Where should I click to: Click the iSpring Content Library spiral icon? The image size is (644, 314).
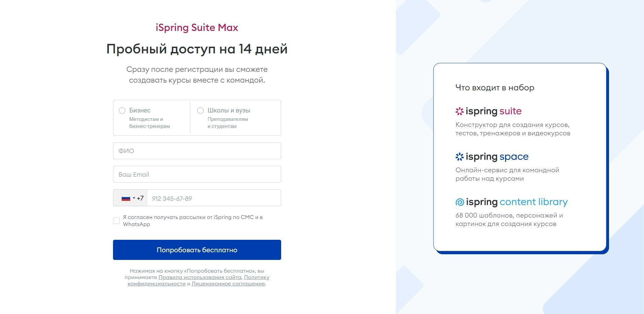460,202
